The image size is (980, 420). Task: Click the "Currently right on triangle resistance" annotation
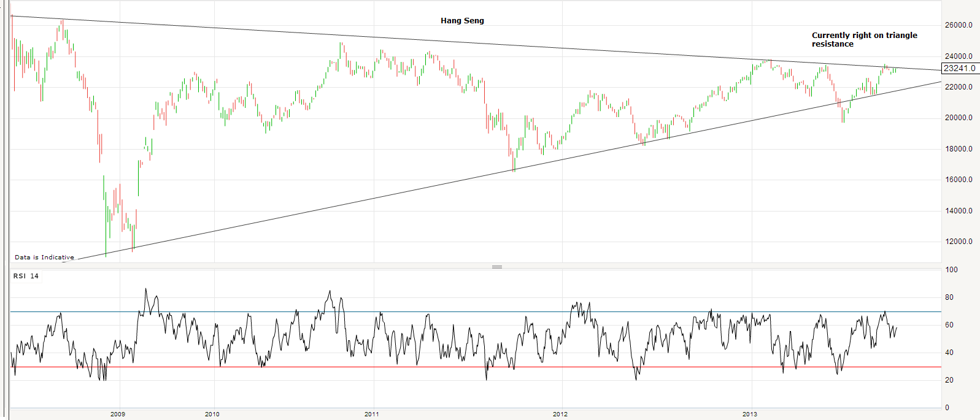tap(864, 39)
